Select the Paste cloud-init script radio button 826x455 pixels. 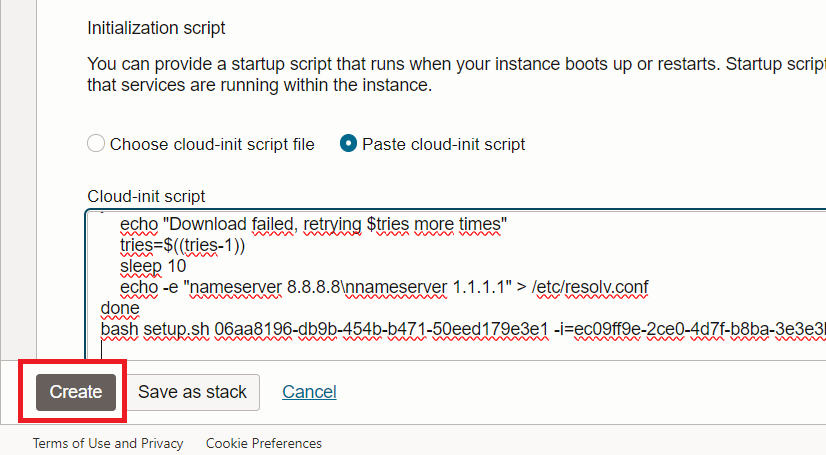tap(348, 144)
